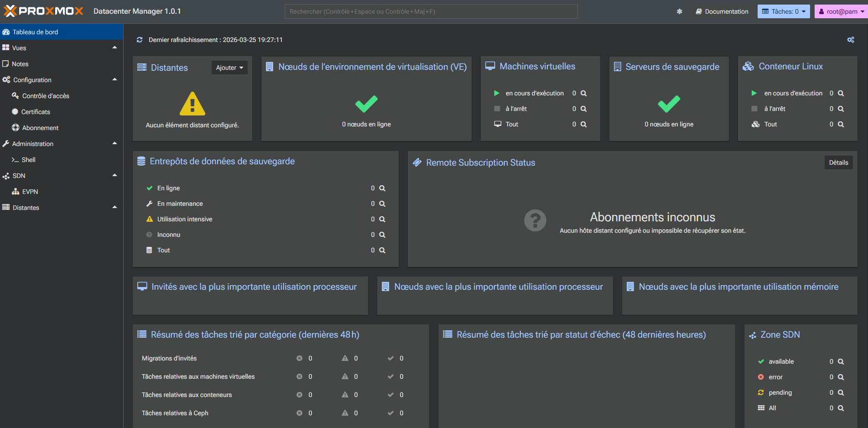Click the Rechercher search field
This screenshot has height=428, width=868.
pyautogui.click(x=431, y=11)
